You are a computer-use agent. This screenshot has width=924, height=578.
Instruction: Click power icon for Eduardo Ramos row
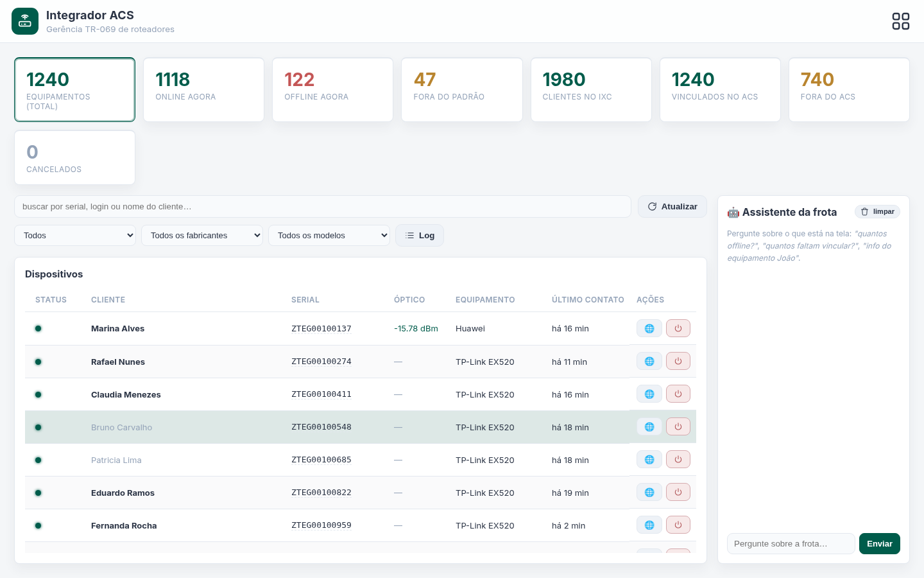678,492
